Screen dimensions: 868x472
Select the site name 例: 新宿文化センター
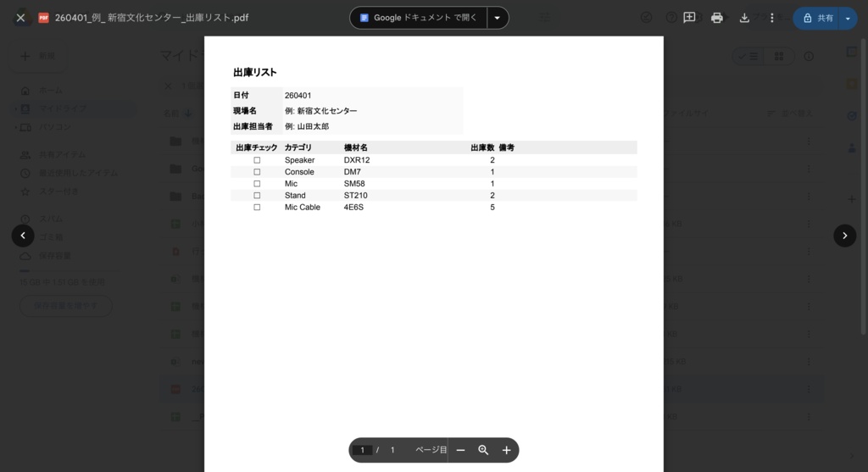[x=321, y=111]
